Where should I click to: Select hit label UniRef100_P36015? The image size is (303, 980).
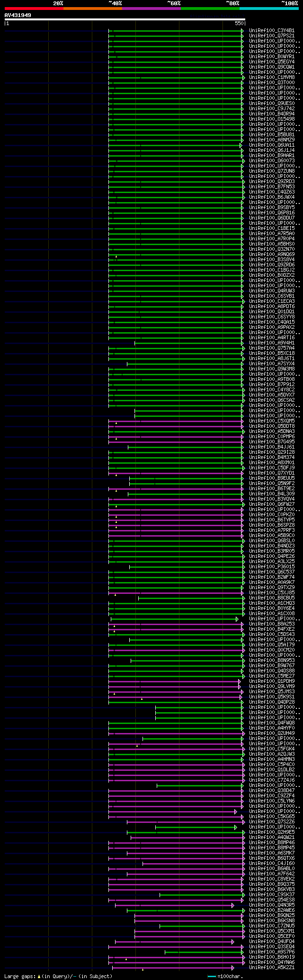(272, 567)
